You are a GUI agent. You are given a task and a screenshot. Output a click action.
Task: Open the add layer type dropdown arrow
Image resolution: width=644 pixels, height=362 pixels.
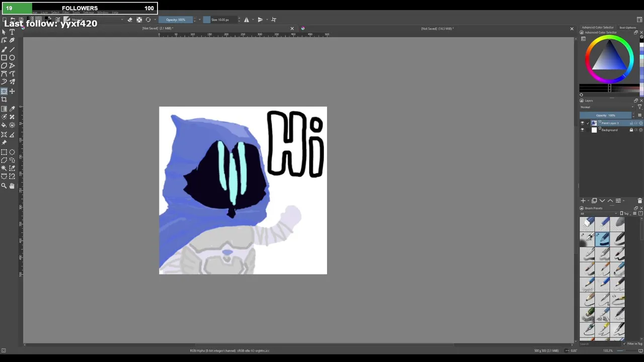tap(589, 201)
